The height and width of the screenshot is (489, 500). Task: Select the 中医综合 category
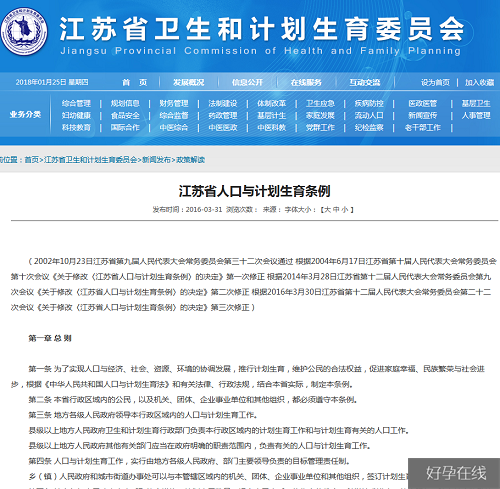(x=174, y=128)
